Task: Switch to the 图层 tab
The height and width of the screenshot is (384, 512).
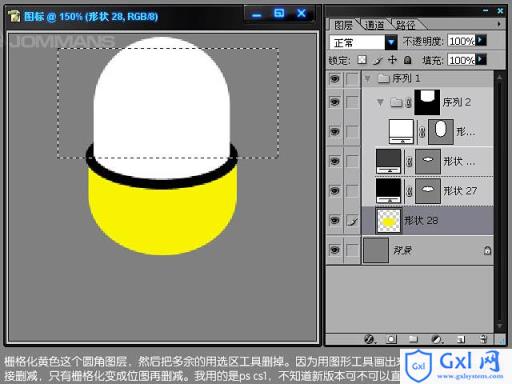Action: 343,25
